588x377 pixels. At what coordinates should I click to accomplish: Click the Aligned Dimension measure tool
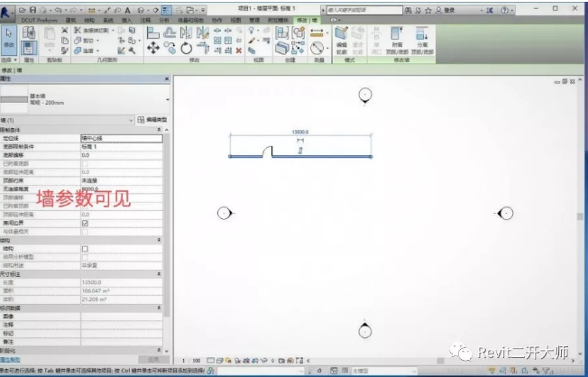click(x=317, y=33)
